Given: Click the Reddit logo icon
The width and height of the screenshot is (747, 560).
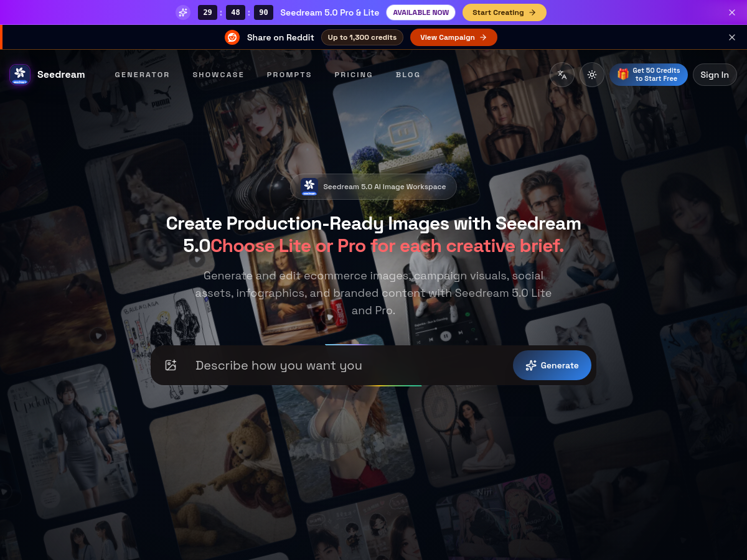Looking at the screenshot, I should [232, 37].
